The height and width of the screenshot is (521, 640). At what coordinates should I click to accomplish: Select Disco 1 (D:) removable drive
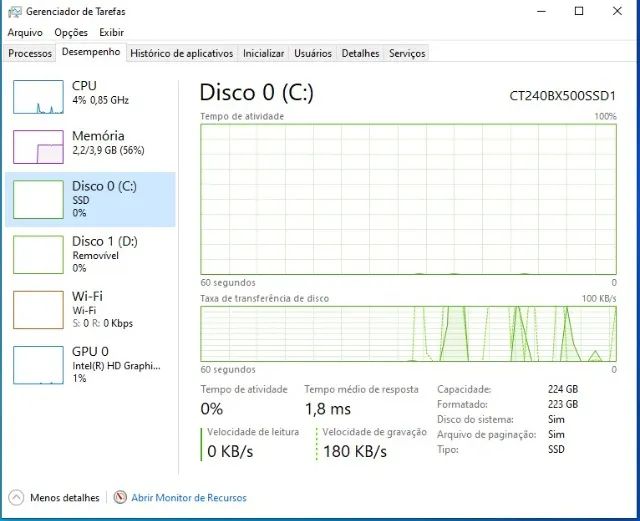[x=90, y=254]
